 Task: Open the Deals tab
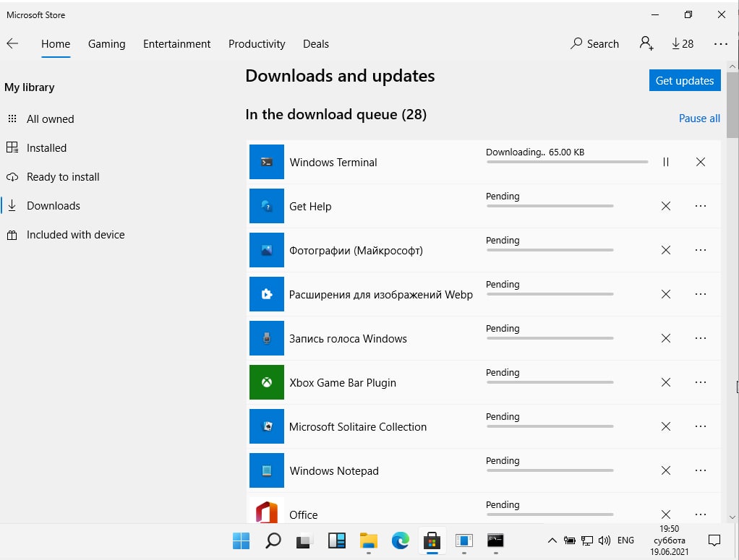pyautogui.click(x=316, y=44)
